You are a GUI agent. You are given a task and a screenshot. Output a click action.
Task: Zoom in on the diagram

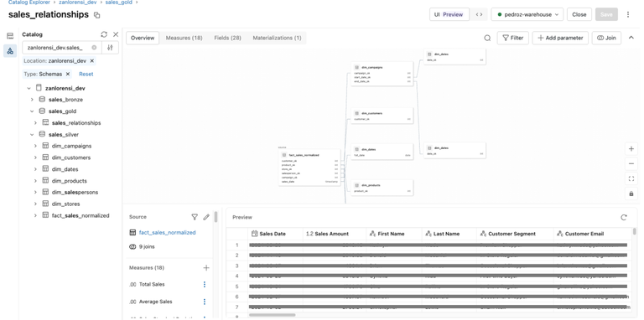click(631, 149)
